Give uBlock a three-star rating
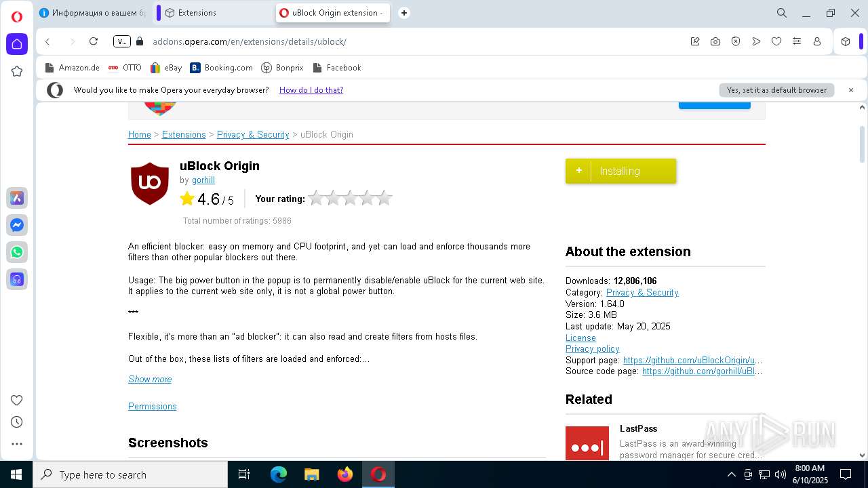Image resolution: width=868 pixels, height=488 pixels. tap(350, 198)
